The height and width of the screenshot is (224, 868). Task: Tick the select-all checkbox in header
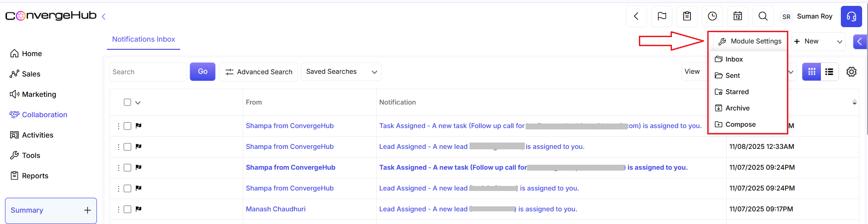pyautogui.click(x=128, y=102)
